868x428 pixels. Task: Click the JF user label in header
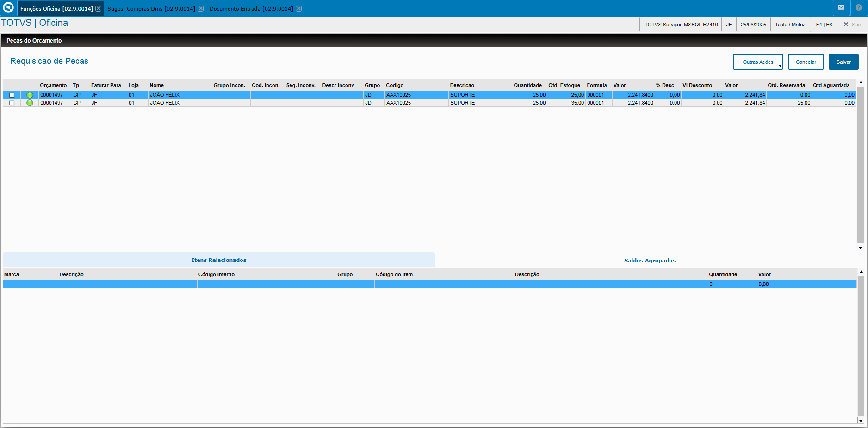pos(729,25)
